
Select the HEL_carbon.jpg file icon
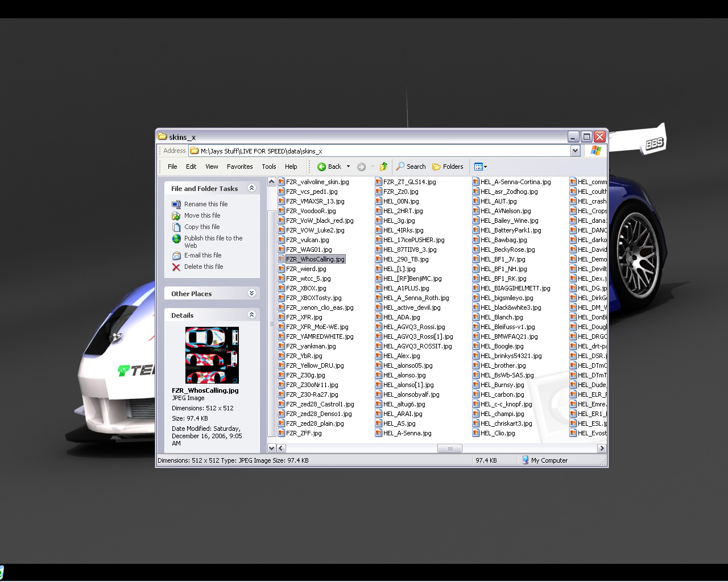point(476,394)
